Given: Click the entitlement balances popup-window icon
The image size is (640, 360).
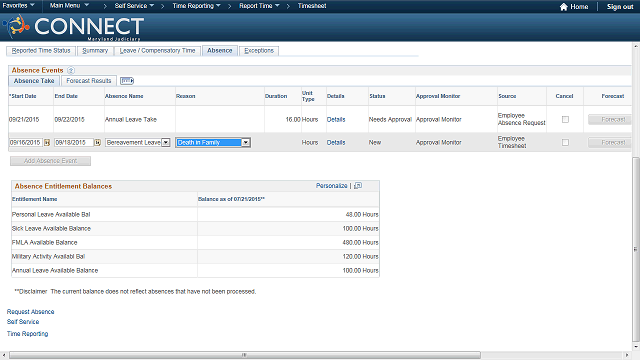Looking at the screenshot, I should [x=358, y=186].
